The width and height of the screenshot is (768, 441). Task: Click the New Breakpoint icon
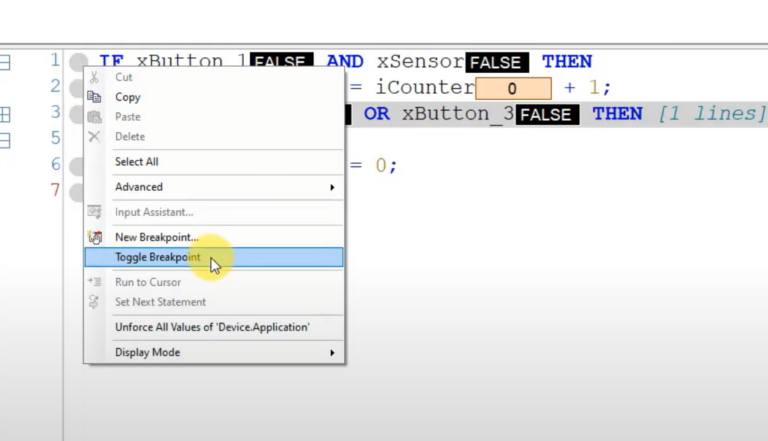tap(95, 237)
